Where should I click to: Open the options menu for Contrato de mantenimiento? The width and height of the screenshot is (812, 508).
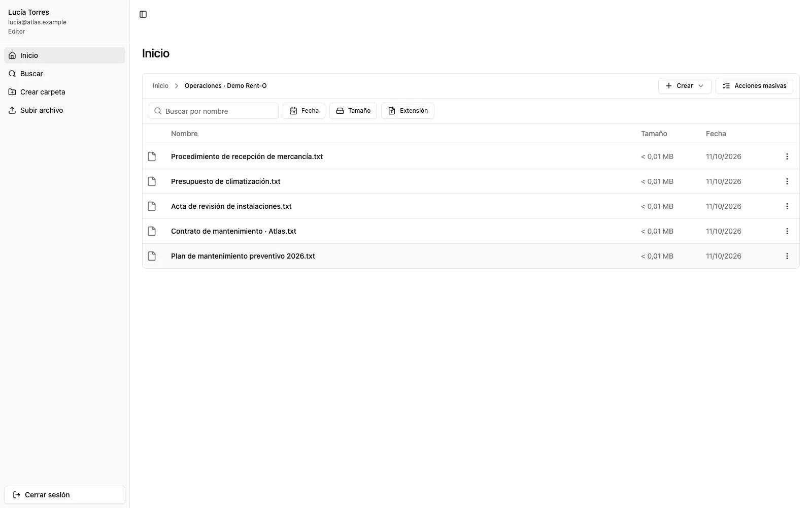click(x=787, y=231)
